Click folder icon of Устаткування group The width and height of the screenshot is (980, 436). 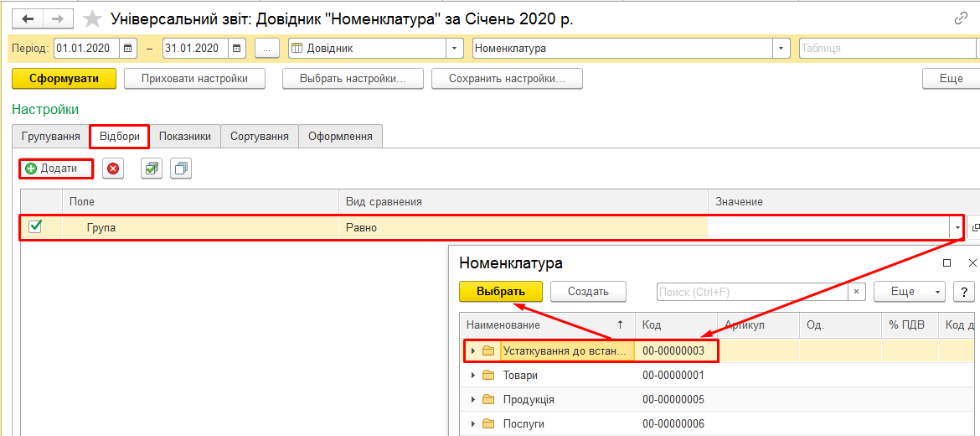click(x=489, y=351)
